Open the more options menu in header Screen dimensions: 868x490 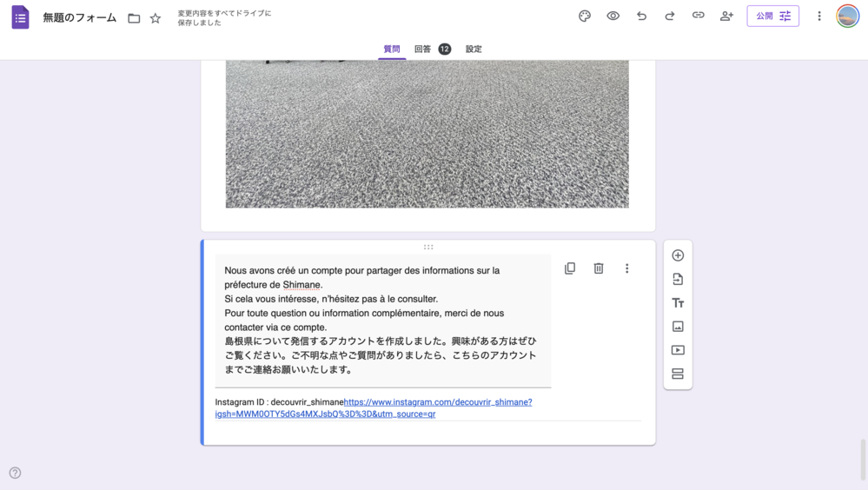(819, 16)
